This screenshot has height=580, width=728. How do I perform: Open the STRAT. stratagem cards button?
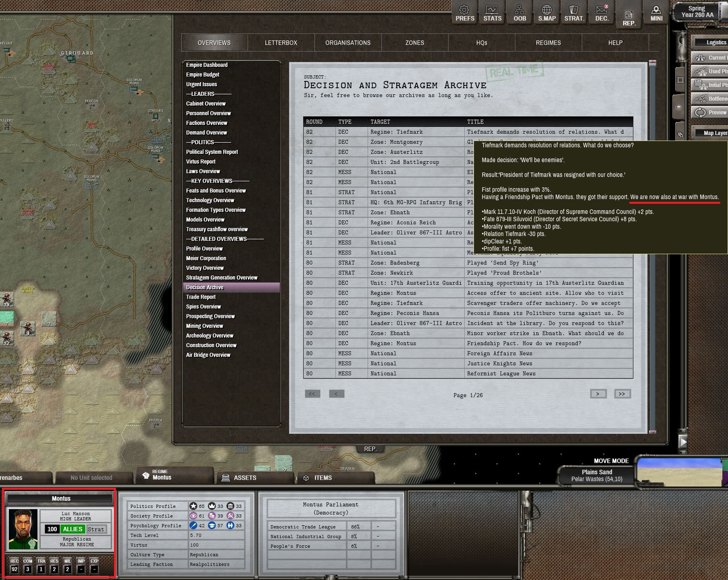574,13
